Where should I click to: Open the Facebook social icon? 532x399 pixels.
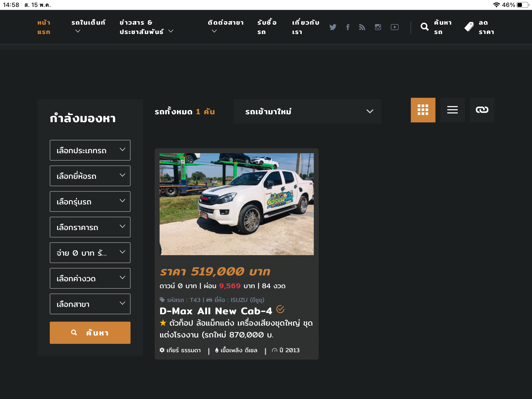(x=348, y=27)
